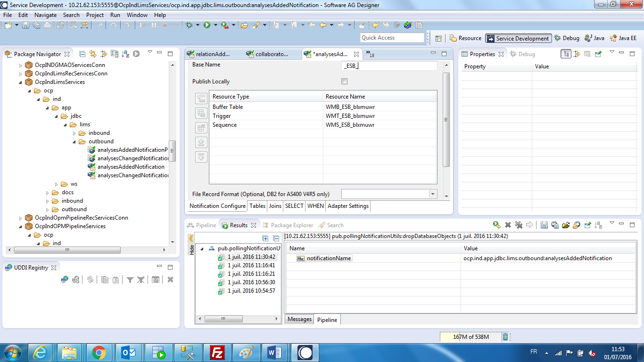
Task: Switch to Debug perspective
Action: click(567, 38)
